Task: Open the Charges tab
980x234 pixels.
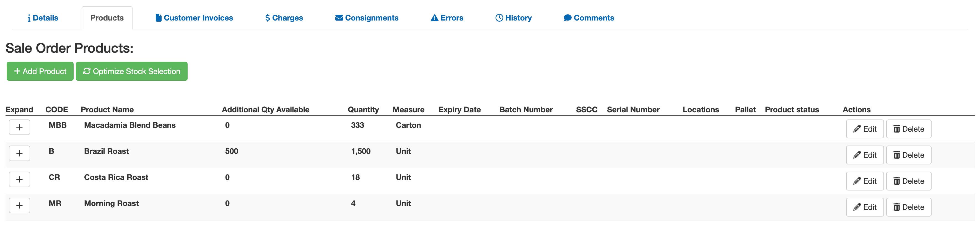Action: (284, 18)
